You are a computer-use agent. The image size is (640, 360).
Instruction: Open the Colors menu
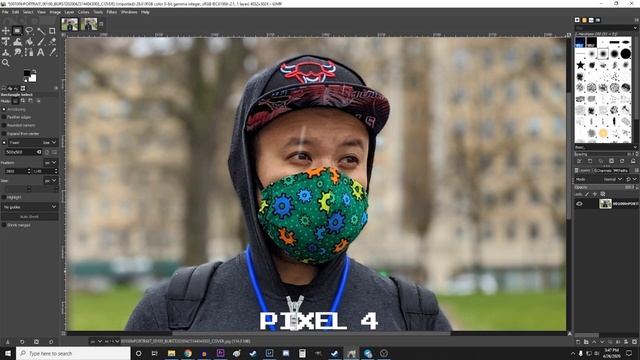click(83, 12)
